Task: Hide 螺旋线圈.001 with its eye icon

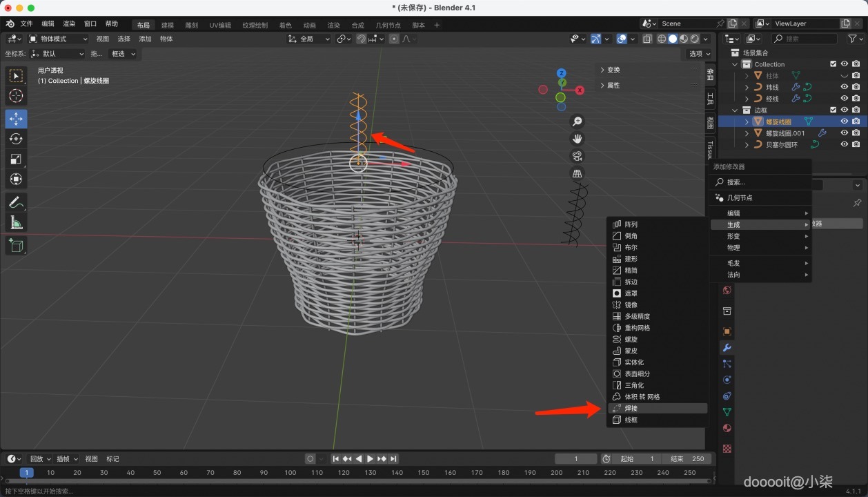Action: click(x=844, y=133)
